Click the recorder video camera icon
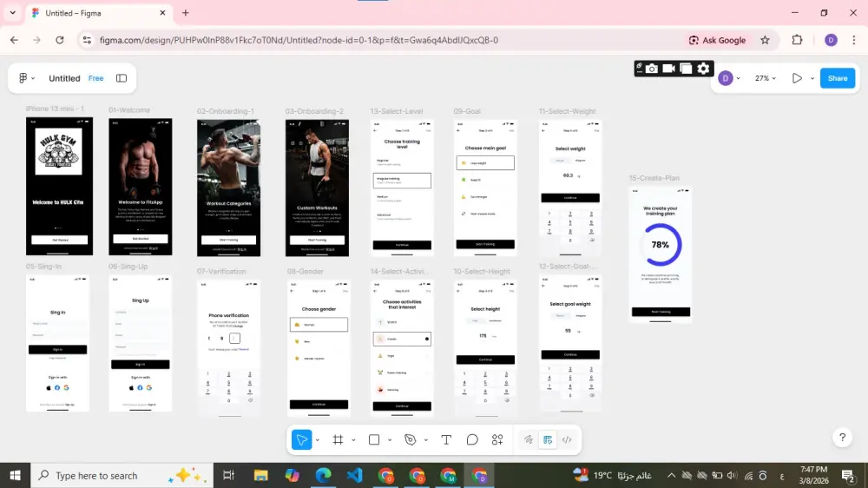The width and height of the screenshot is (868, 488). (668, 68)
